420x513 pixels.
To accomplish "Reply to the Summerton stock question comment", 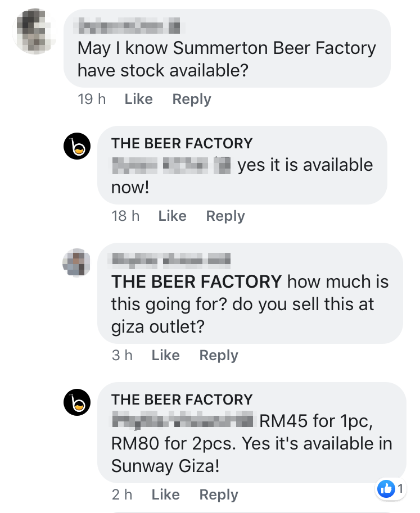I will click(x=192, y=99).
